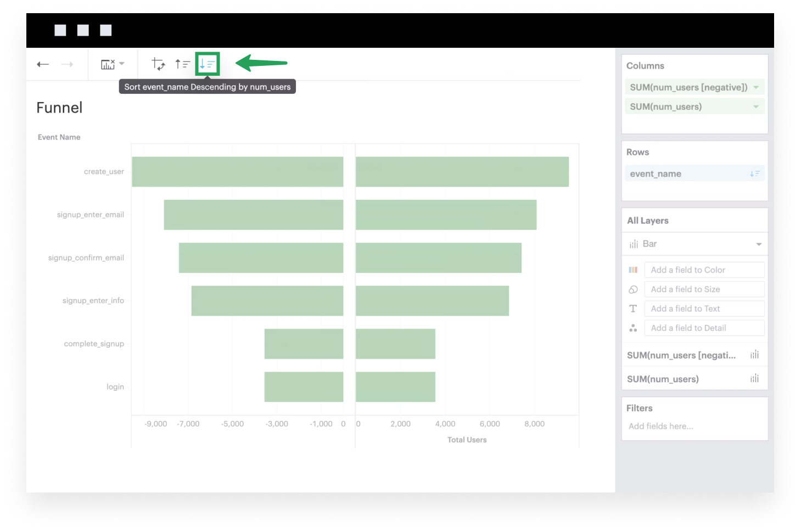Click the Size mark property icon
The image size is (801, 532).
[633, 289]
